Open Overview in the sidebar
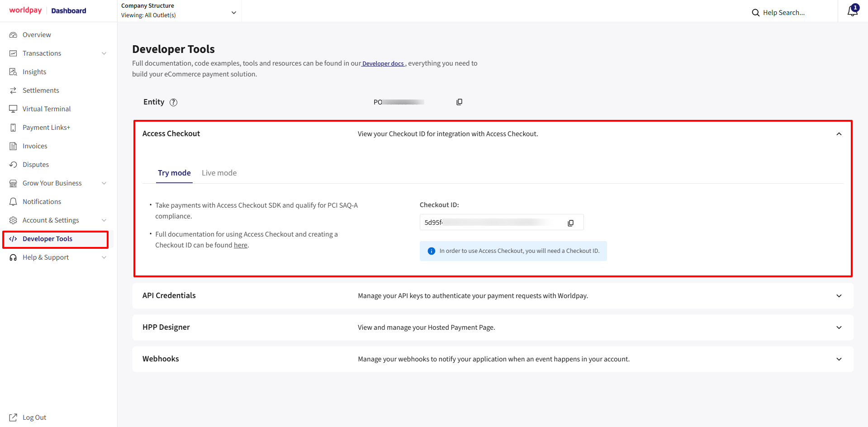Image resolution: width=868 pixels, height=427 pixels. click(37, 35)
